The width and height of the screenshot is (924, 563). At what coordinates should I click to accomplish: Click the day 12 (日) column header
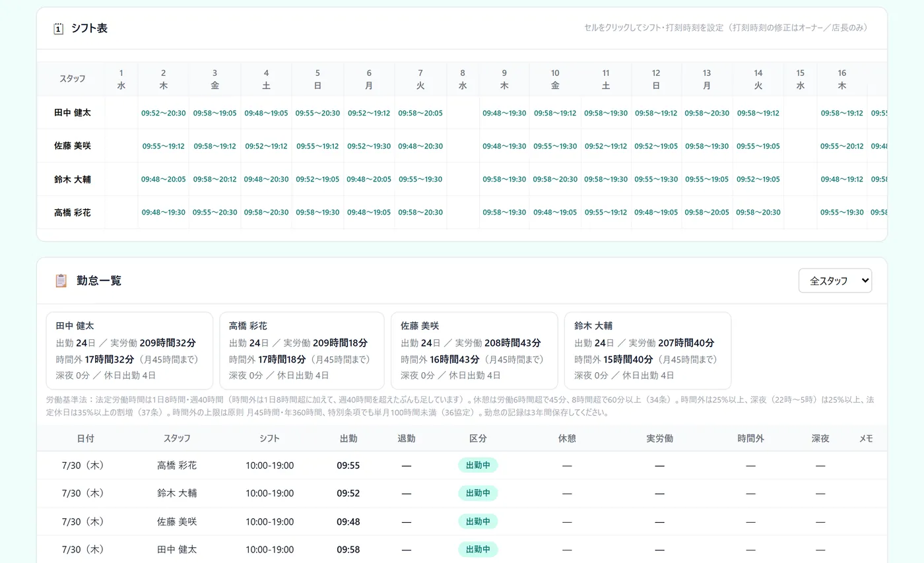tap(656, 79)
